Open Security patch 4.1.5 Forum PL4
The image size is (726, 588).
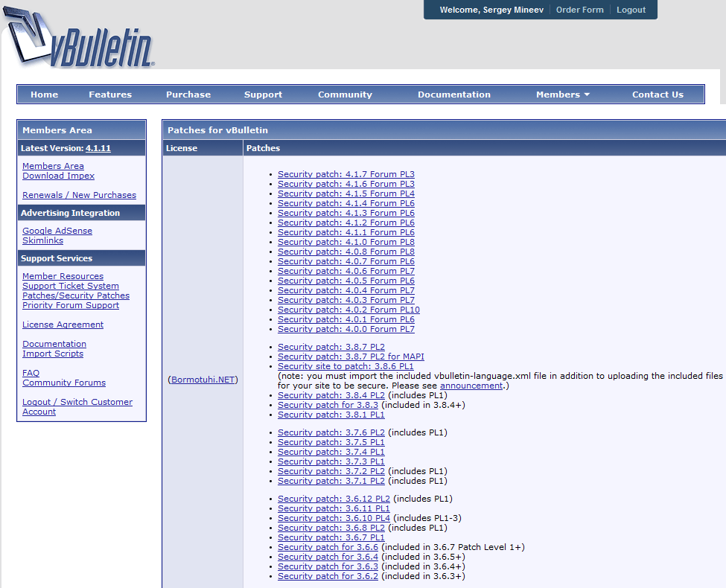click(x=346, y=194)
